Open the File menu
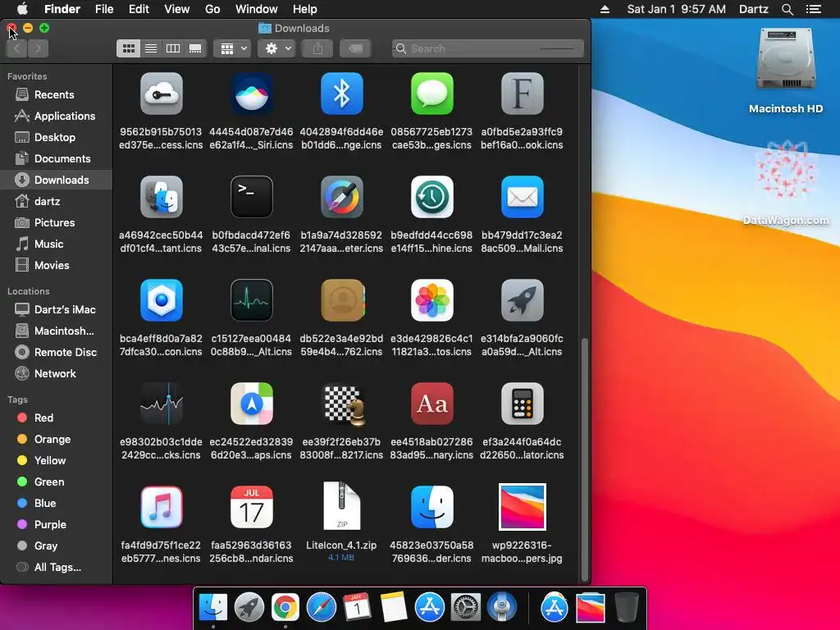 (x=104, y=9)
